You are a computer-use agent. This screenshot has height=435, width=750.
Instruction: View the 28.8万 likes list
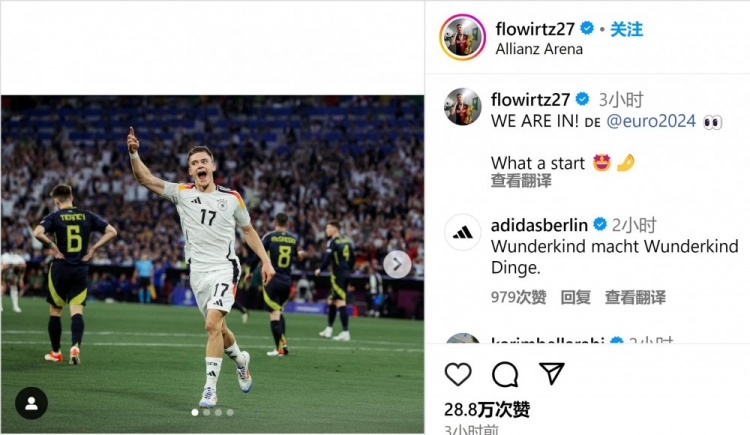(487, 409)
